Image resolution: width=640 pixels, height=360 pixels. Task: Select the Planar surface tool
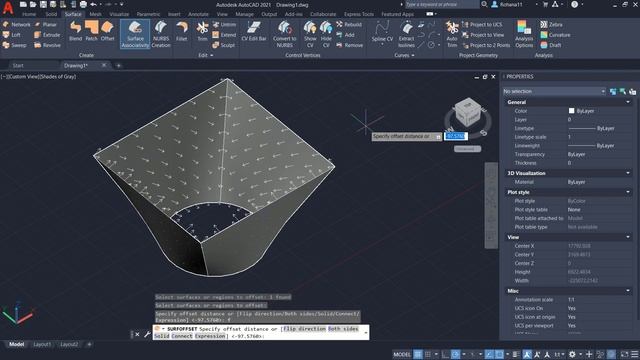click(x=46, y=24)
